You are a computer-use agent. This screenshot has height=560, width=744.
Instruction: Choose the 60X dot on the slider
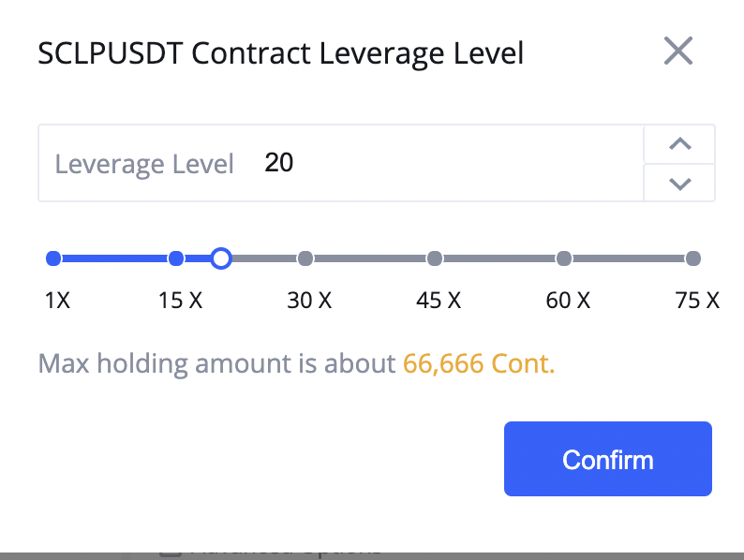(x=564, y=258)
